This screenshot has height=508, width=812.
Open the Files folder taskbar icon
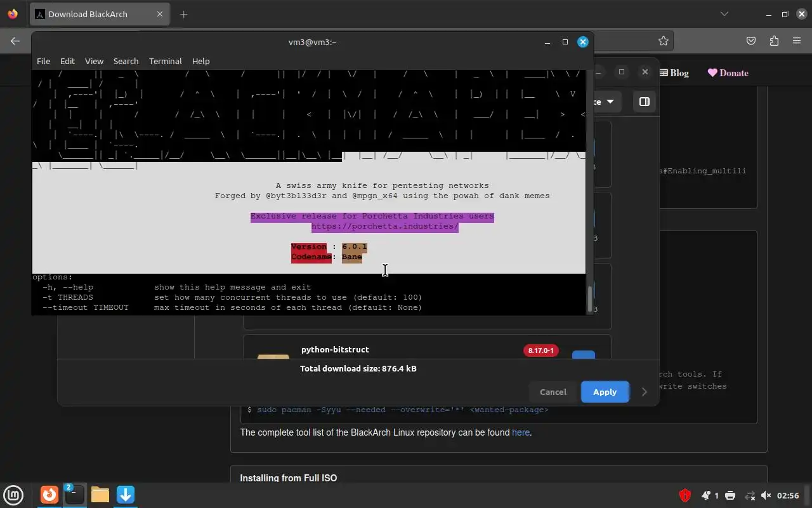(100, 495)
